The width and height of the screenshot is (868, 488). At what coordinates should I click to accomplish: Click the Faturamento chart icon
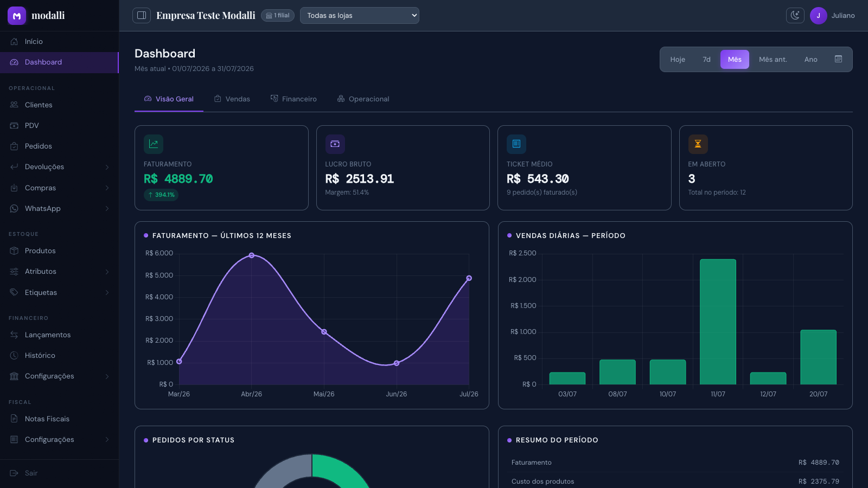pos(154,144)
